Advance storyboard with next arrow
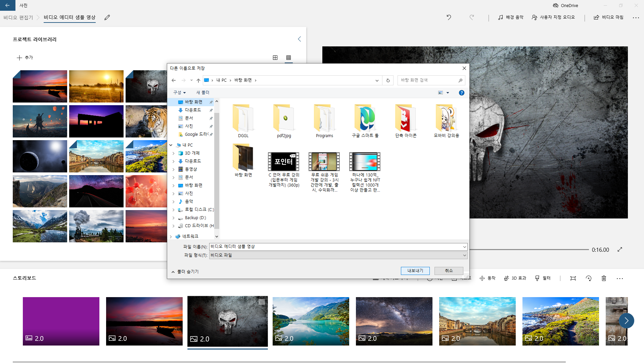The image size is (644, 363). [626, 321]
